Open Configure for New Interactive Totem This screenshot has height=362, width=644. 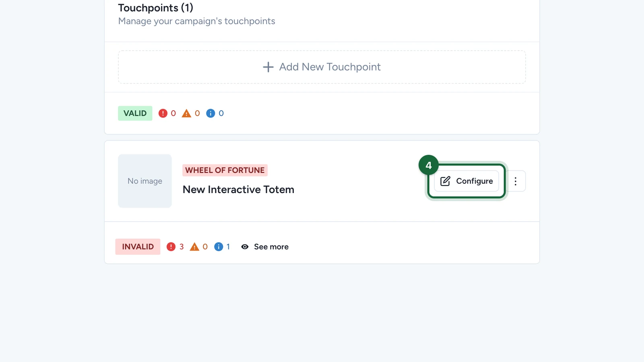pos(466,181)
